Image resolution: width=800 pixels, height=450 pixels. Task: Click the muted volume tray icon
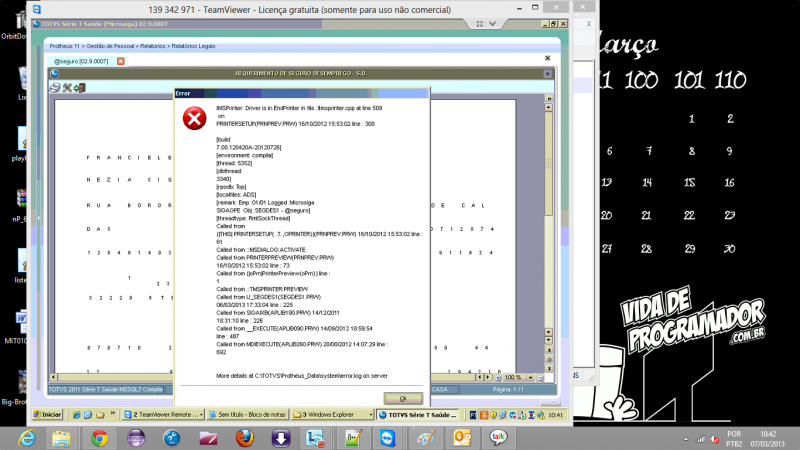click(714, 439)
